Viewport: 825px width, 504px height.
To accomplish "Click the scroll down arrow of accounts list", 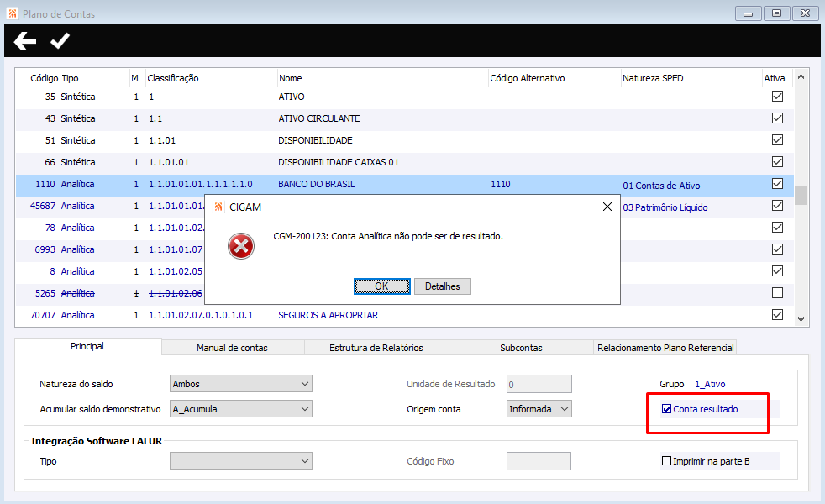I will click(x=801, y=319).
